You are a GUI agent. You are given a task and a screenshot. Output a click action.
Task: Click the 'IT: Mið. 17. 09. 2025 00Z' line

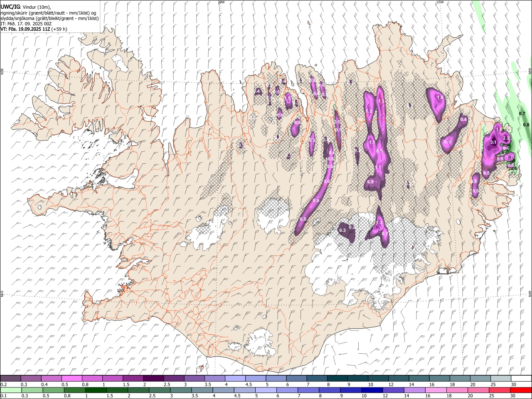pyautogui.click(x=26, y=24)
